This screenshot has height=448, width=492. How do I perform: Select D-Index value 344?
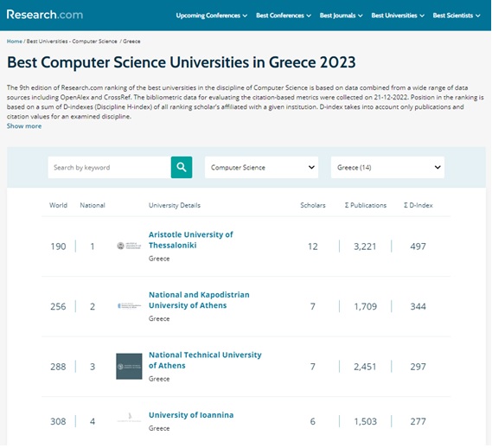click(x=419, y=306)
